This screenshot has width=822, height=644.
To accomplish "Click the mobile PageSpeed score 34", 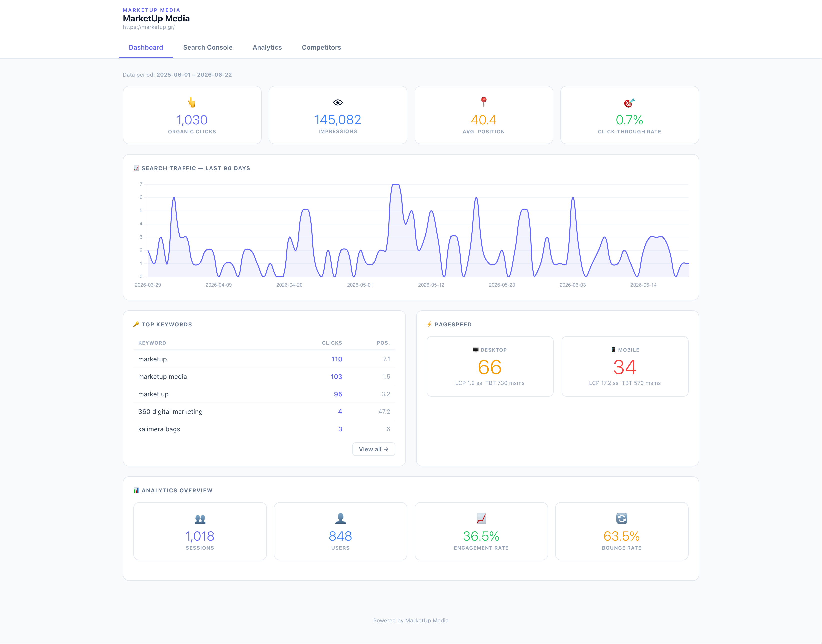I will point(625,367).
